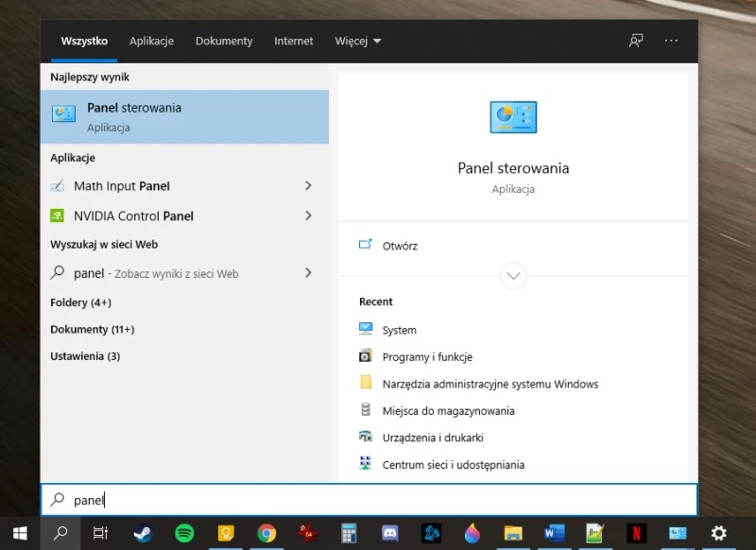Open Netflix app in the taskbar
The width and height of the screenshot is (756, 550).
point(637,533)
